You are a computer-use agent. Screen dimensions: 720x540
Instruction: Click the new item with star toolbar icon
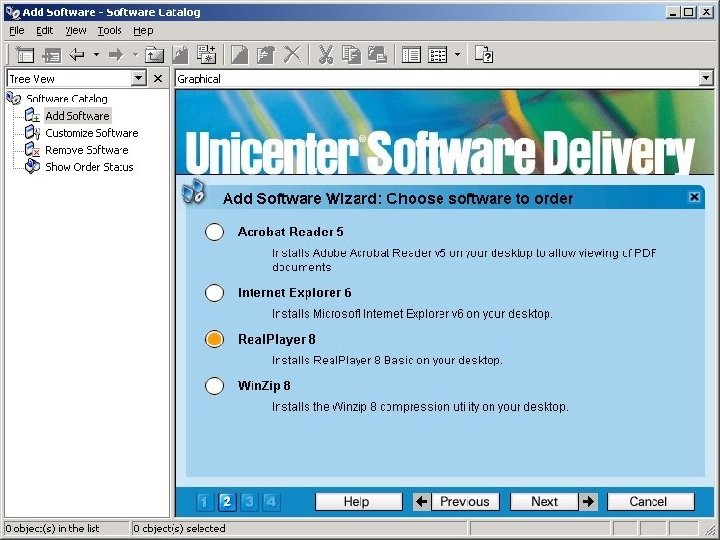[206, 54]
